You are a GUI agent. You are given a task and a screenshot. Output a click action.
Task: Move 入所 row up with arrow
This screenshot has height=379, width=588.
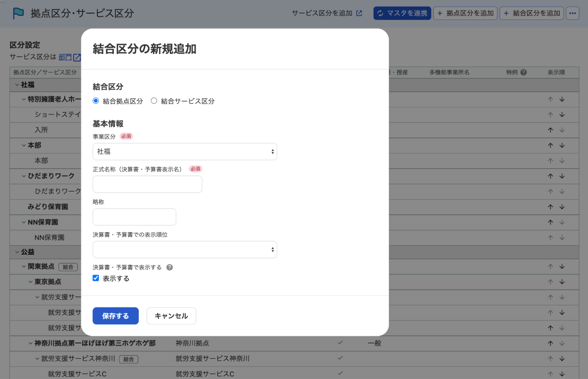[550, 130]
